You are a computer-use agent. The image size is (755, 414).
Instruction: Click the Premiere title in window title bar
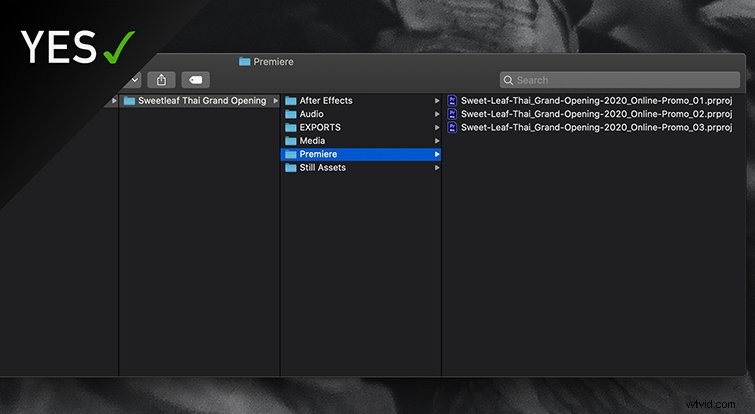[273, 62]
